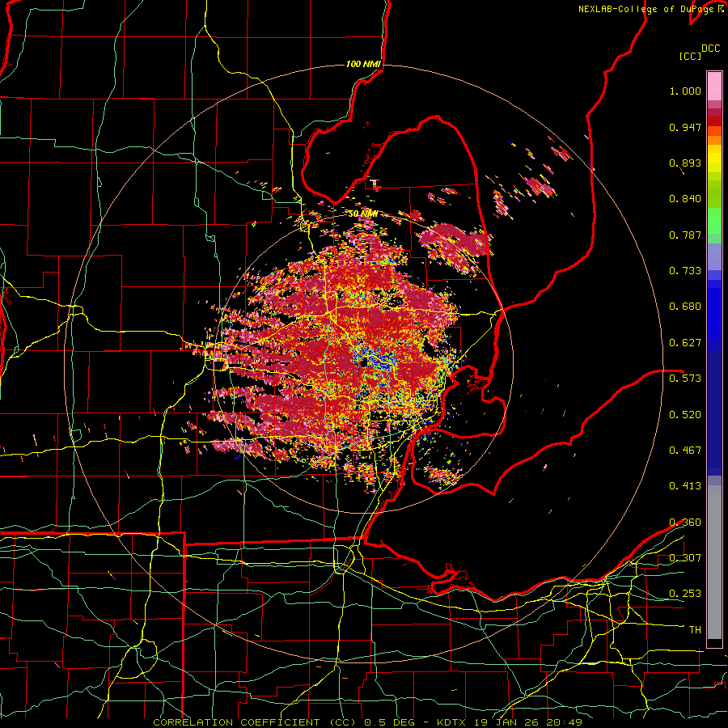Click the 0.413 scale value
Viewport: 728px width, 728px height.
click(685, 486)
